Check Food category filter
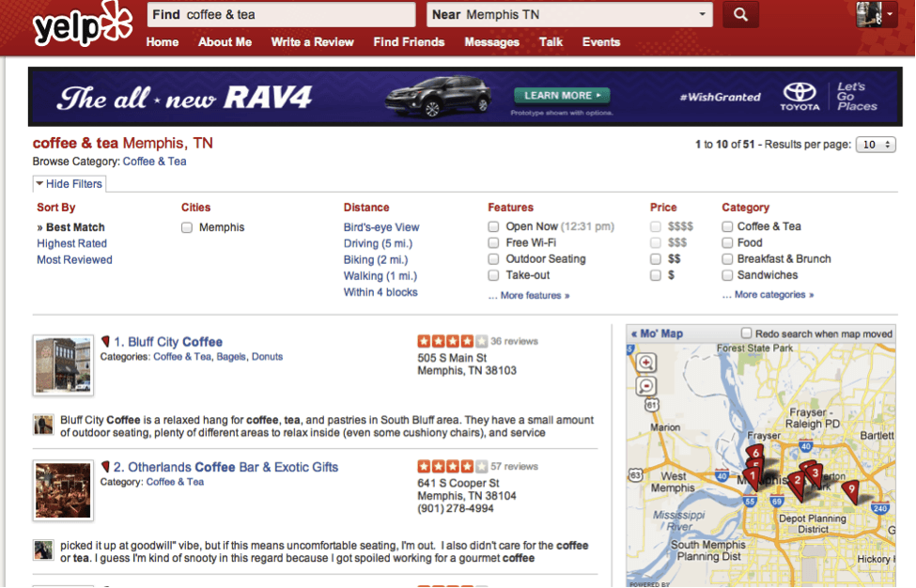 pyautogui.click(x=727, y=242)
